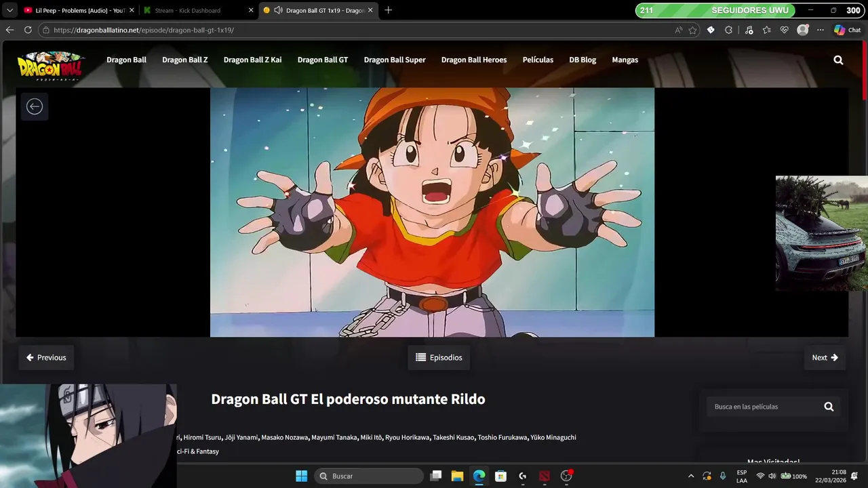This screenshot has width=868, height=488.
Task: Open the Dragon Ball Heroes menu item
Action: coord(474,60)
